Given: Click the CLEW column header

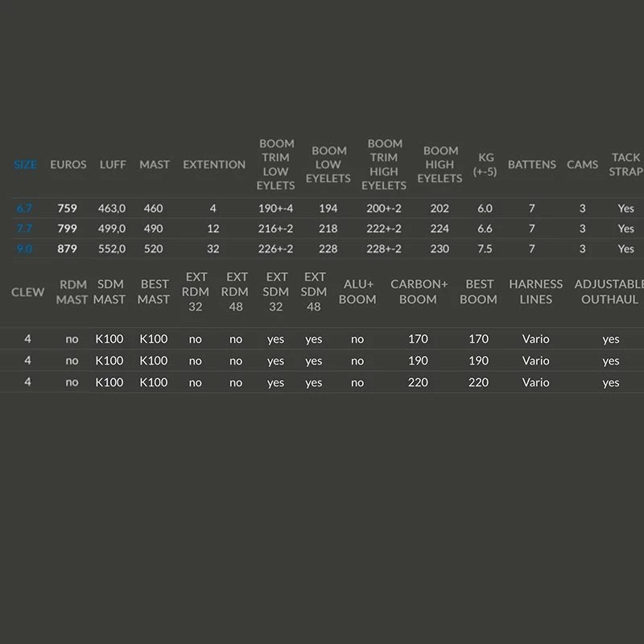Looking at the screenshot, I should point(27,292).
